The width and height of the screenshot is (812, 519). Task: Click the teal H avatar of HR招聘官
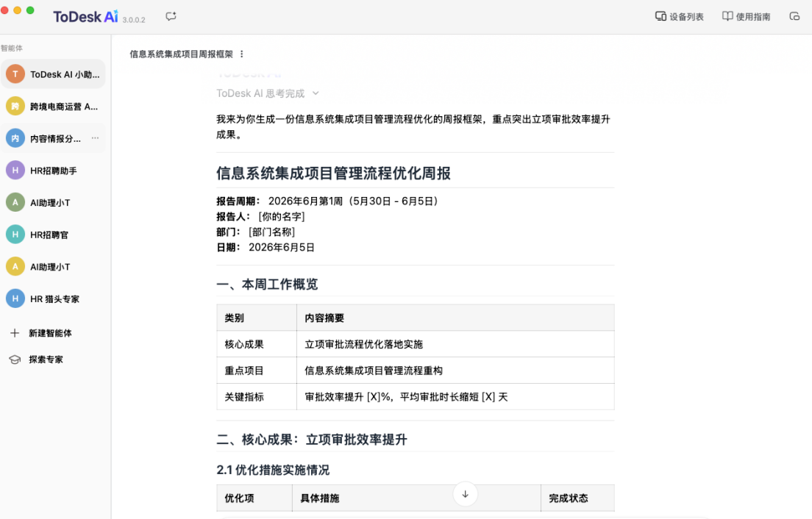pos(15,235)
